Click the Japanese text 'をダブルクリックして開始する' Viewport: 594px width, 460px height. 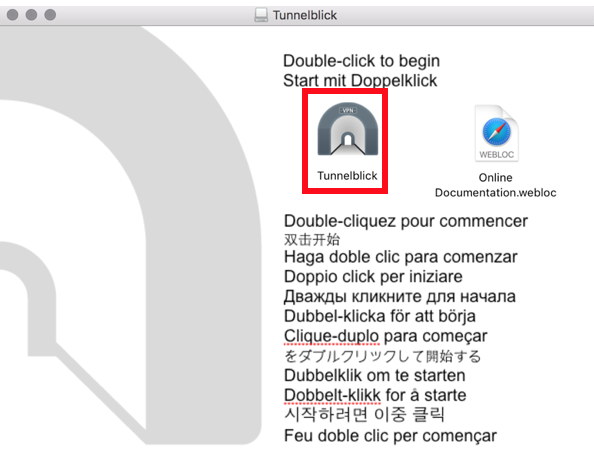point(383,356)
